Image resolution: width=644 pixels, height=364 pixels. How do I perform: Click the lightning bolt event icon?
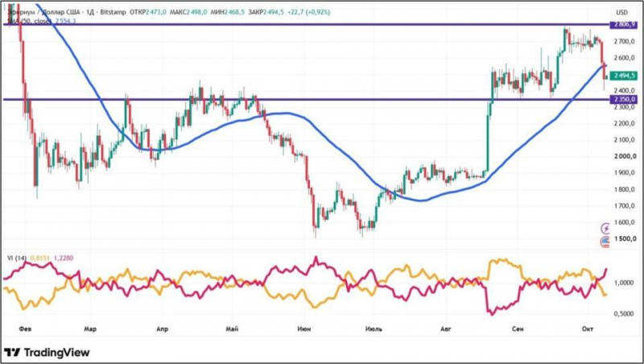click(x=606, y=228)
